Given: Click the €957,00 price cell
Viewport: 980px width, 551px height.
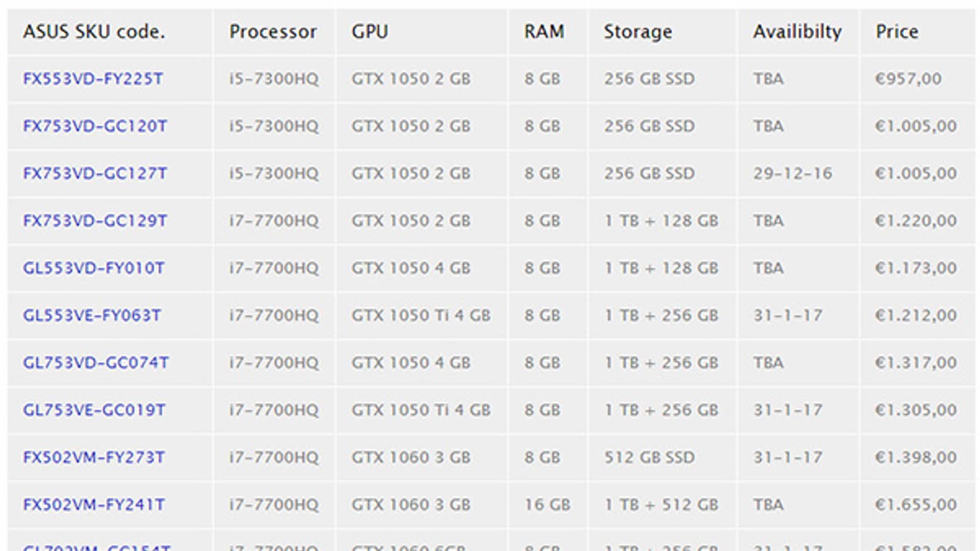Looking at the screenshot, I should tap(908, 79).
